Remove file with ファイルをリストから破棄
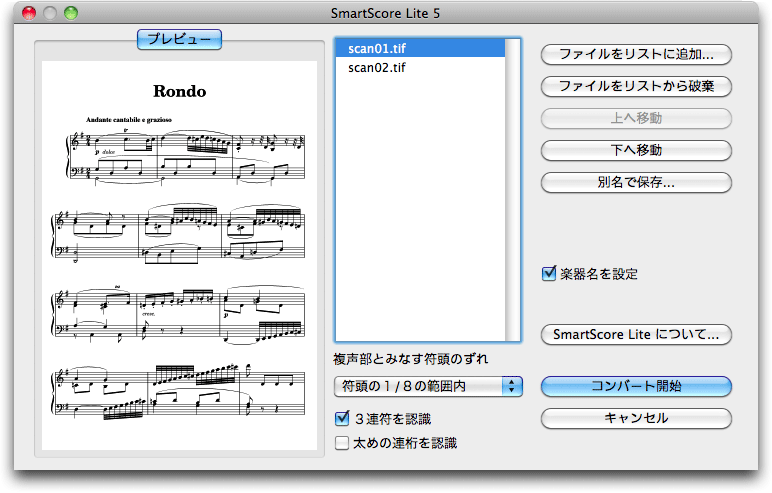Screen dimensions: 772x493 636,87
